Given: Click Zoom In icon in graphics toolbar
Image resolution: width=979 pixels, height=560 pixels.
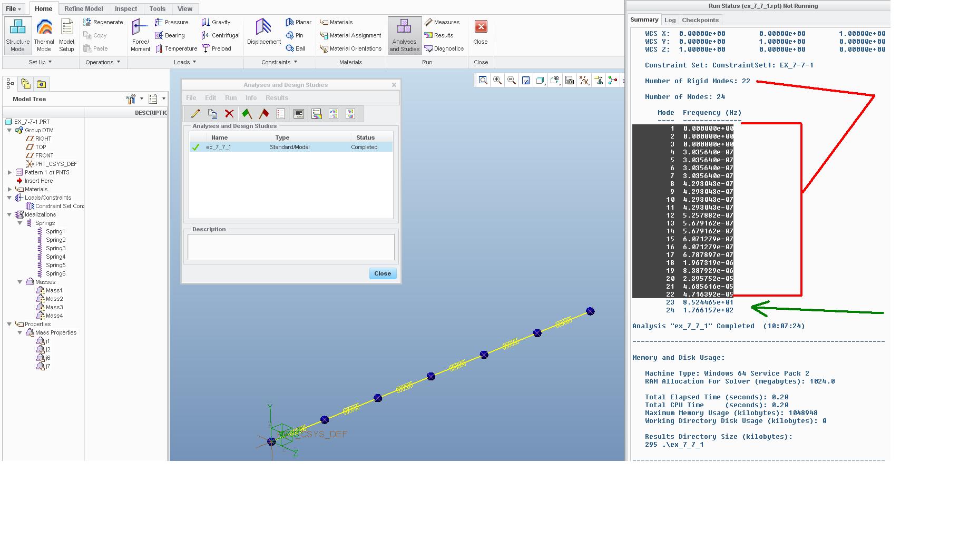Looking at the screenshot, I should click(x=497, y=80).
